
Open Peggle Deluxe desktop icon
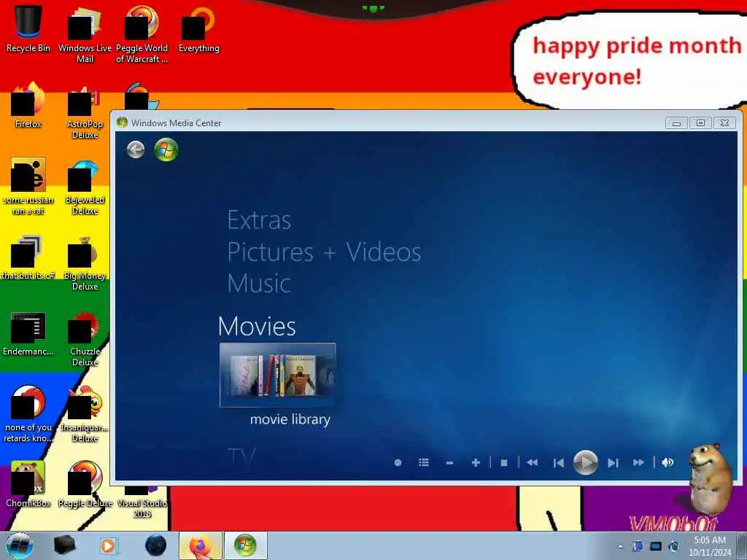(85, 485)
